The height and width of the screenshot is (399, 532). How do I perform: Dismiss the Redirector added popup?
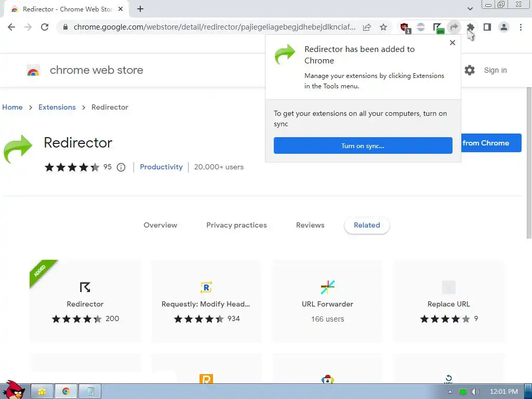(x=453, y=43)
